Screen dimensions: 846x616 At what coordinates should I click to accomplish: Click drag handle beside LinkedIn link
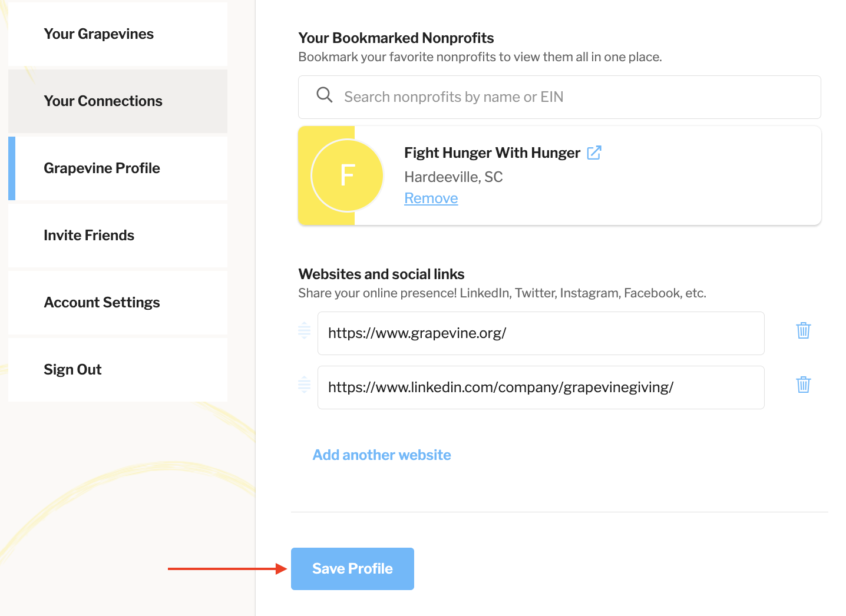[x=304, y=385]
